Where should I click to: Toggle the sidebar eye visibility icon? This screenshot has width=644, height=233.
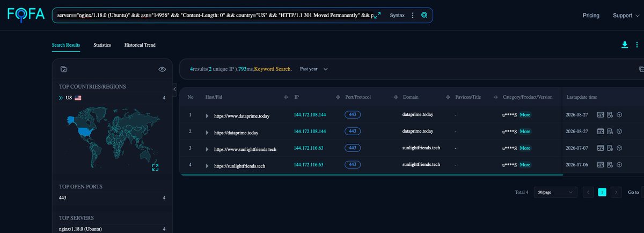tap(162, 69)
